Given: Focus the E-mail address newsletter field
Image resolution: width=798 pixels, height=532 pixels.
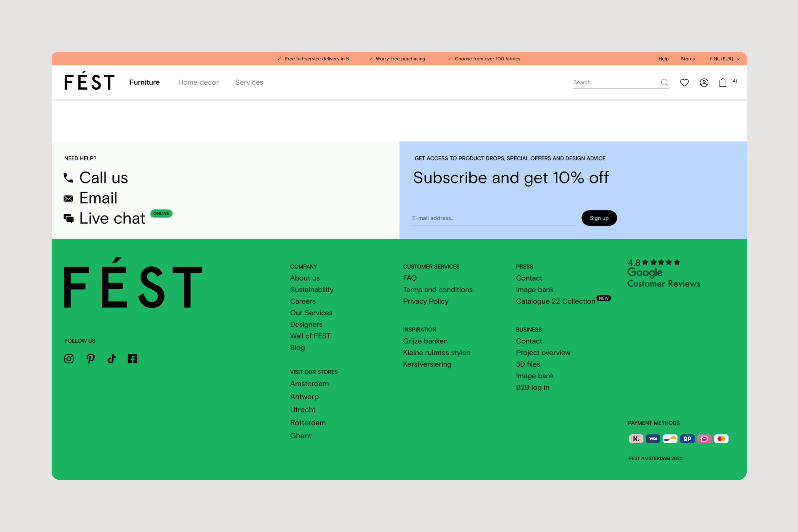Looking at the screenshot, I should (494, 218).
